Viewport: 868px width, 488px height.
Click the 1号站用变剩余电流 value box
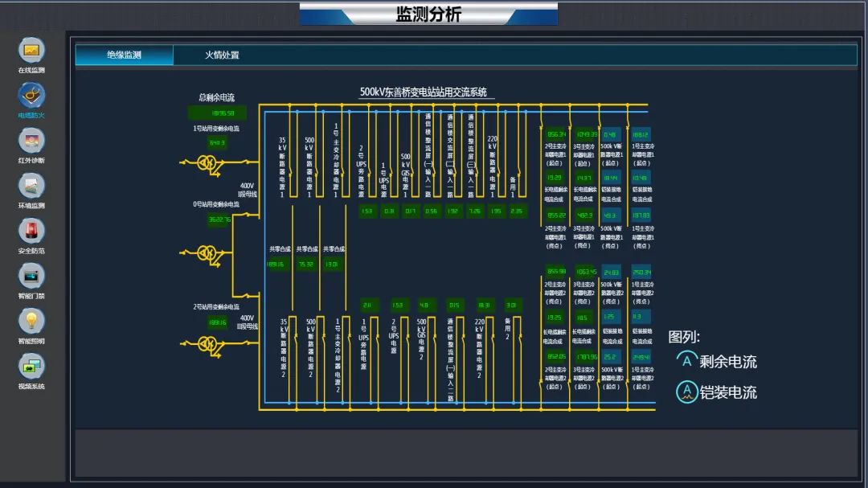[217, 142]
